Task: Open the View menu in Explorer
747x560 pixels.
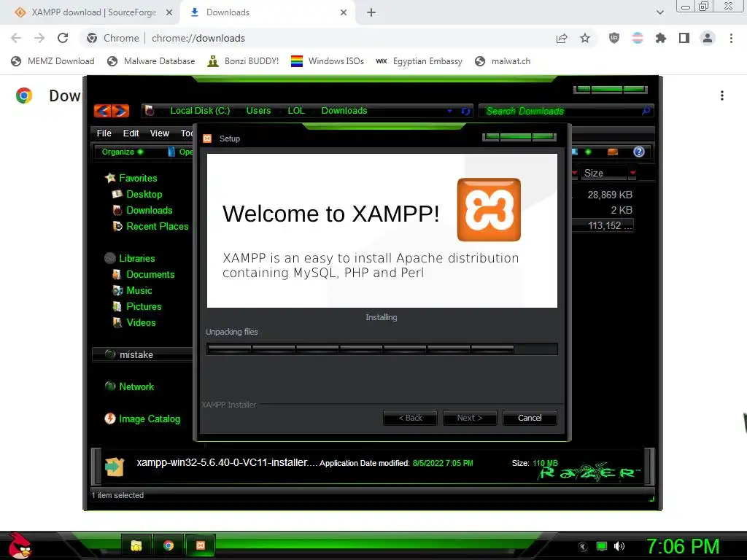Action: pos(159,133)
